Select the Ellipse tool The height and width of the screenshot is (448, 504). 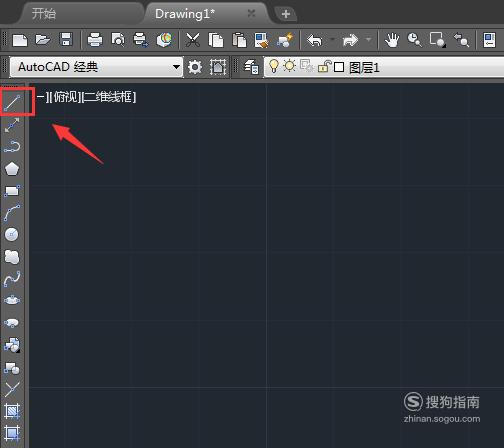point(12,300)
